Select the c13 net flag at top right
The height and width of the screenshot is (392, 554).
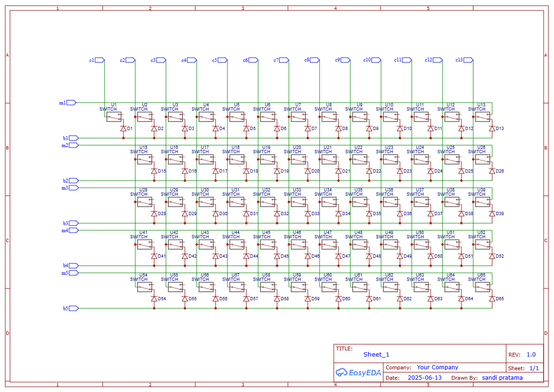(467, 60)
